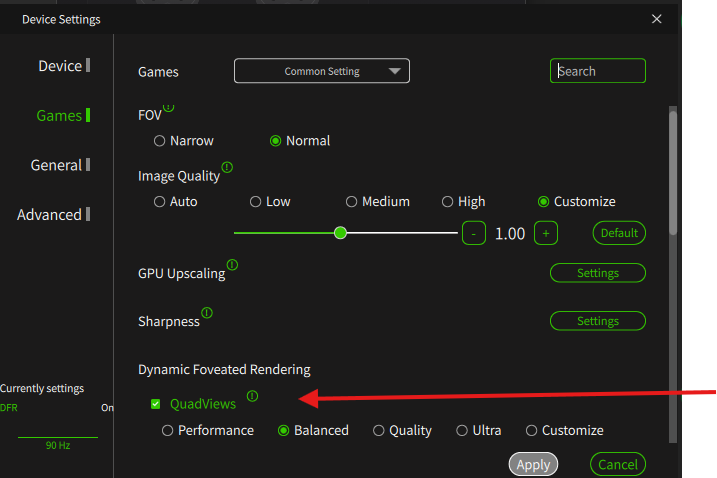Open the Common Setting games dropdown
The width and height of the screenshot is (717, 478).
321,71
